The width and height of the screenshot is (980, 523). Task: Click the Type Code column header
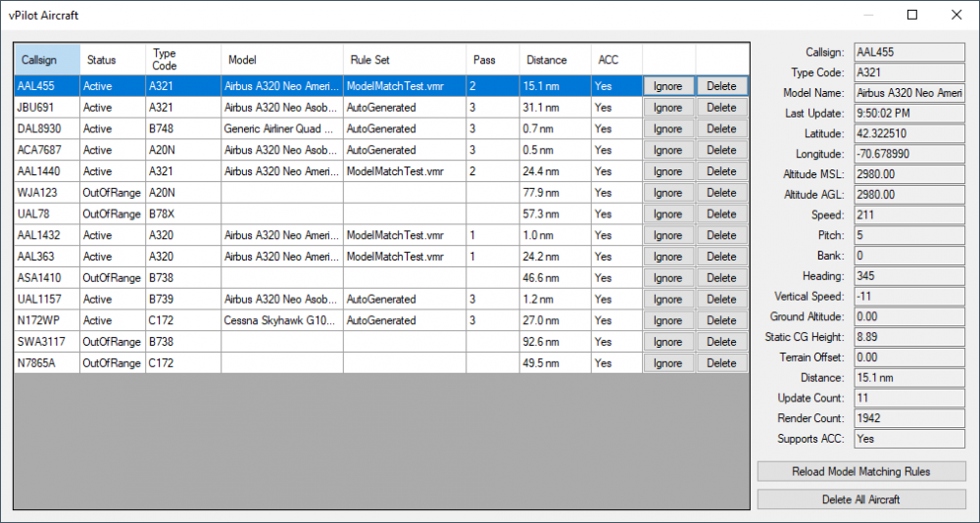tap(182, 60)
